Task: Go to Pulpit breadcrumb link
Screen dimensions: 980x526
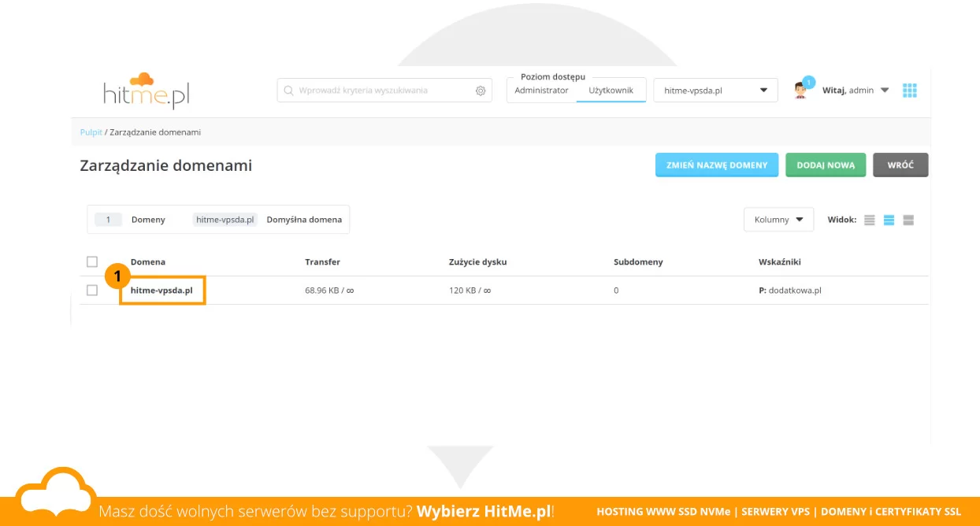Action: coord(91,132)
